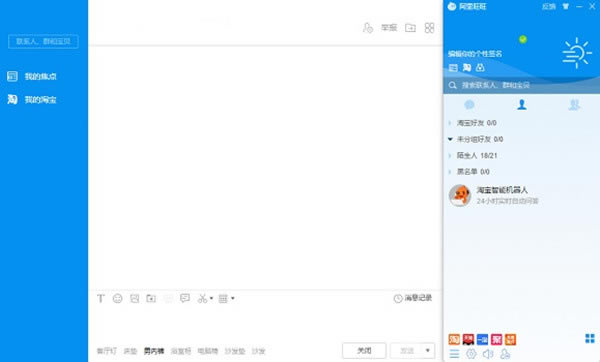Viewport: 600px width, 362px height.
Task: Select the font T formatting icon
Action: click(x=101, y=298)
